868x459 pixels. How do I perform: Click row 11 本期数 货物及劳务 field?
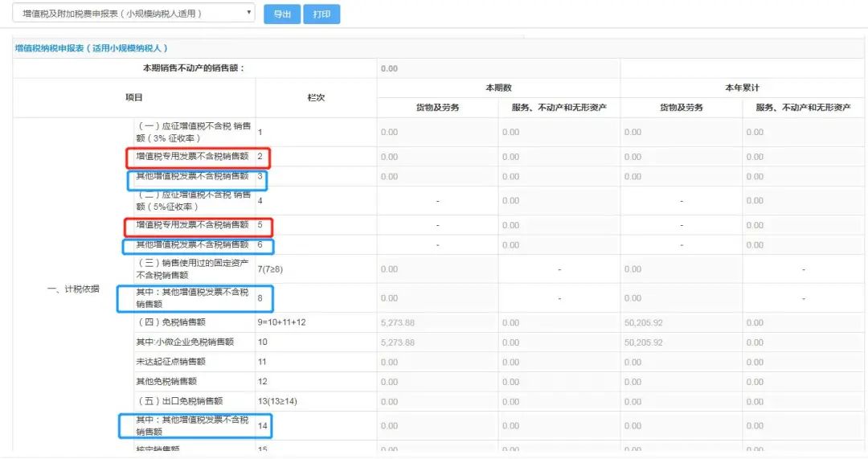pyautogui.click(x=437, y=362)
